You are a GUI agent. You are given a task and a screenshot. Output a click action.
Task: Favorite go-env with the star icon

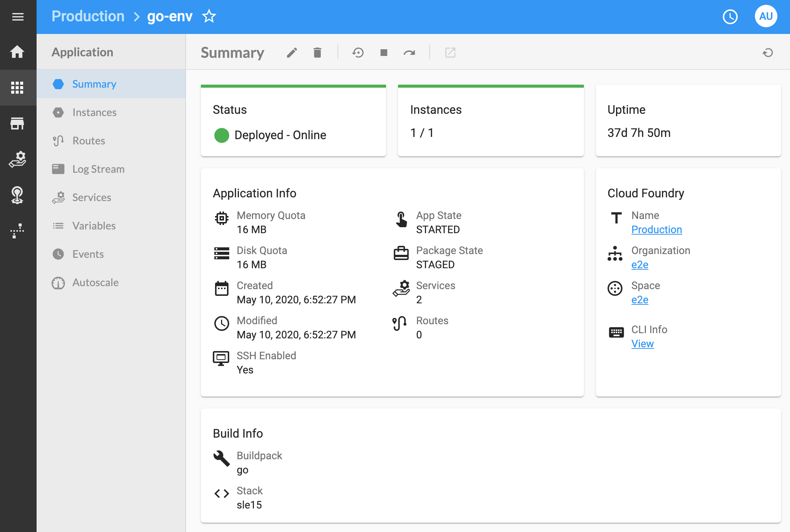(209, 16)
